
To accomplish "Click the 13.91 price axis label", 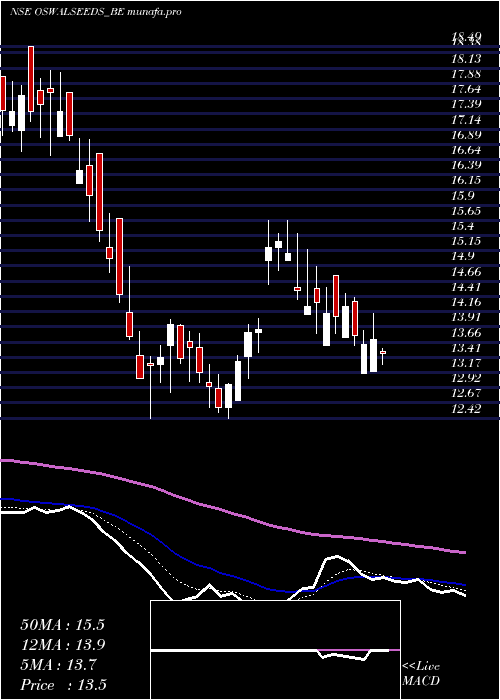I will coord(466,317).
